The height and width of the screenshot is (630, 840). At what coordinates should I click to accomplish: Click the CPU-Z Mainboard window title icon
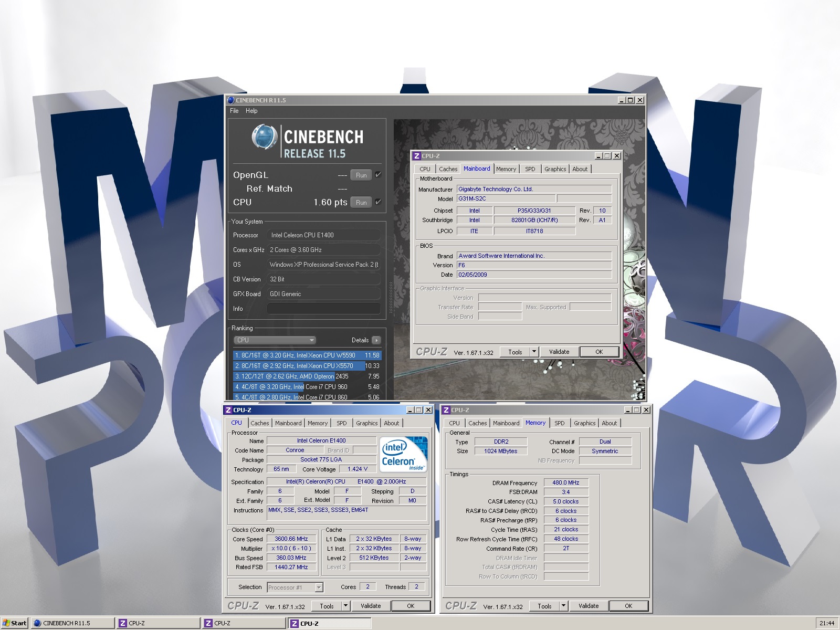pos(416,156)
